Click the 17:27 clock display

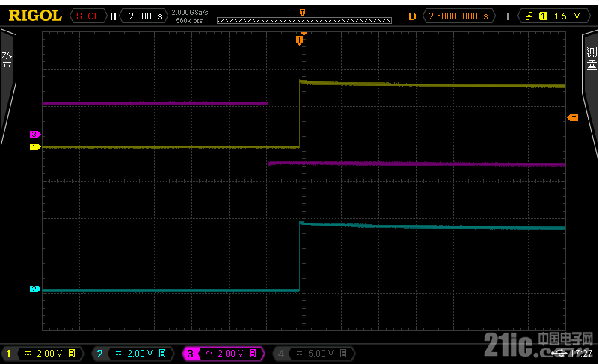[x=580, y=354]
